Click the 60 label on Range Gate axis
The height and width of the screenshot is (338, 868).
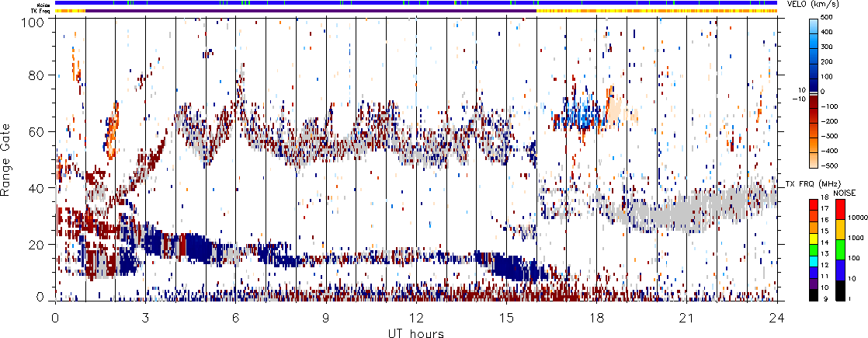(x=36, y=132)
